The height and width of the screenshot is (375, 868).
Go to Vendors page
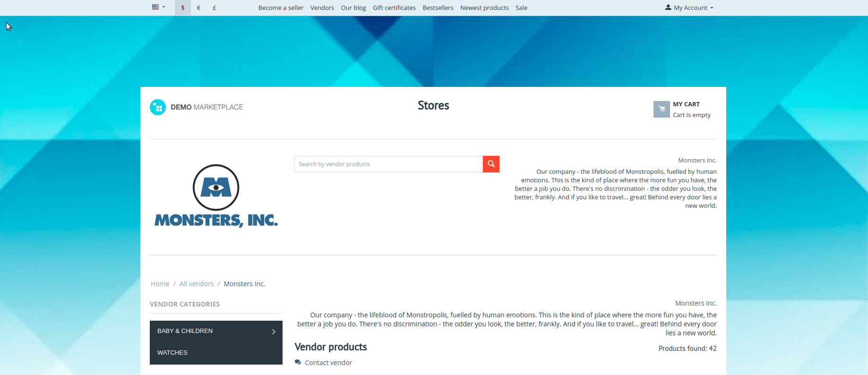coord(322,8)
